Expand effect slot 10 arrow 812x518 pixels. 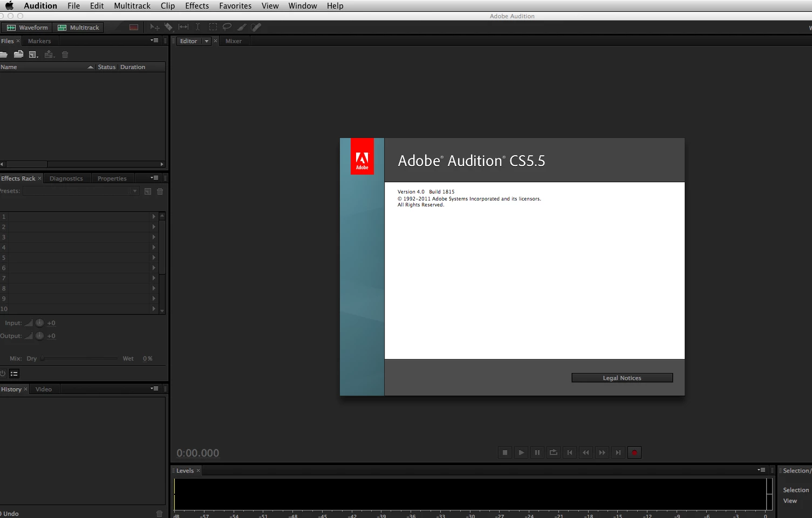pos(154,309)
